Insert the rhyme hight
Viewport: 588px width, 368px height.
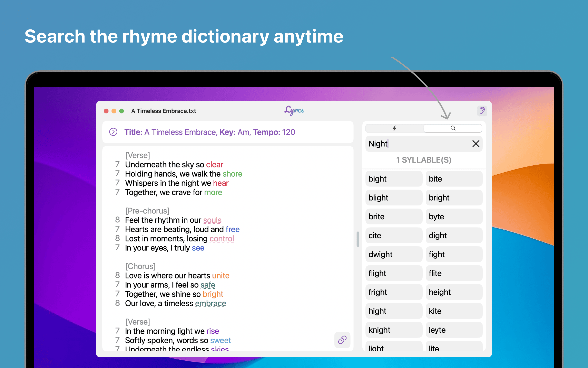(394, 311)
